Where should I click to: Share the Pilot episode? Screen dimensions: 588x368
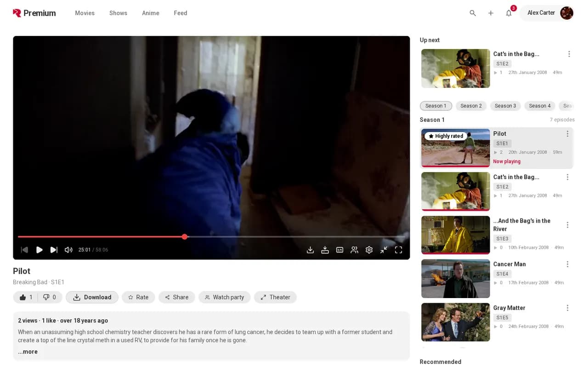coord(177,297)
